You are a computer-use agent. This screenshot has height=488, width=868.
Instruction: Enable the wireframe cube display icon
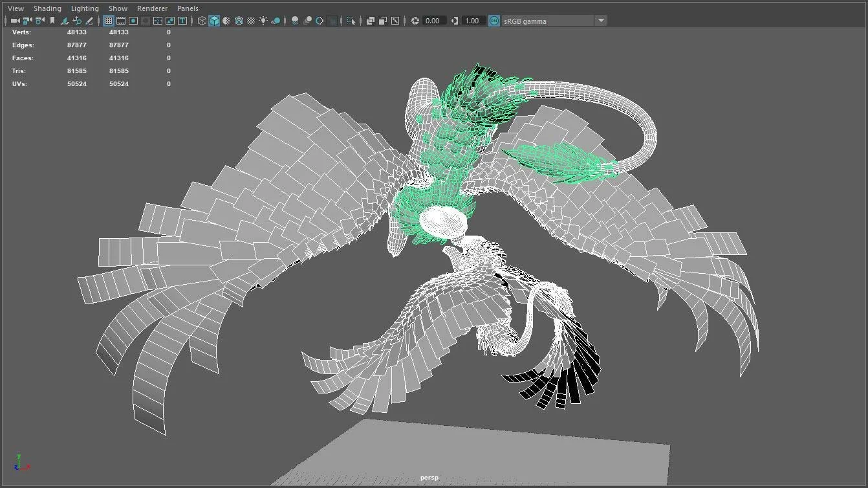coord(202,21)
